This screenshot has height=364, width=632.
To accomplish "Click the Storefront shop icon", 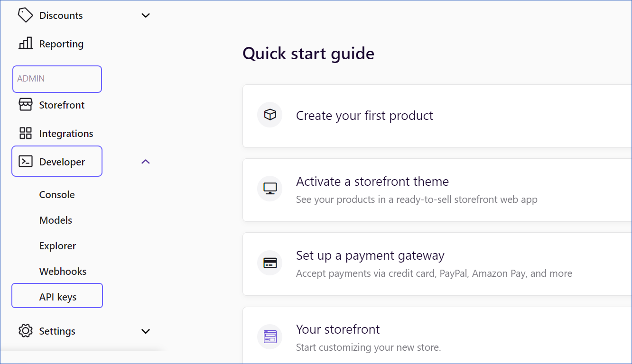I will 25,105.
